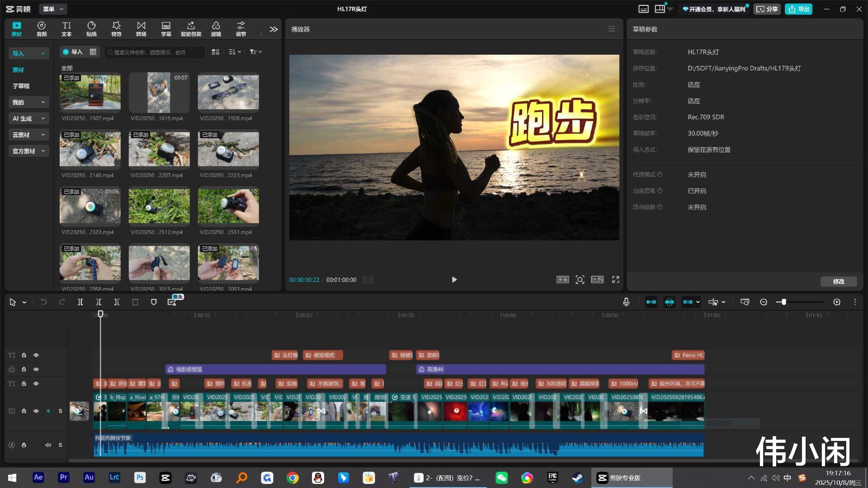The width and height of the screenshot is (868, 488).
Task: Open the 转场 transitions panel
Action: (141, 29)
